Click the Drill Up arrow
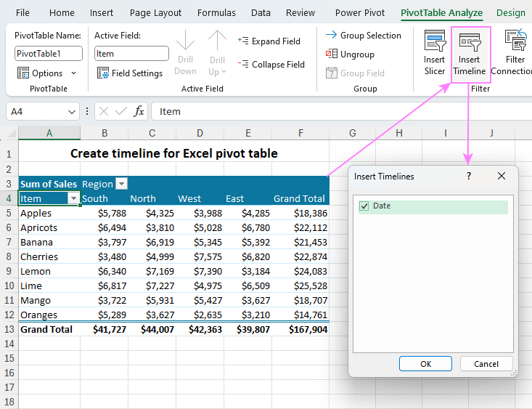 click(x=217, y=41)
